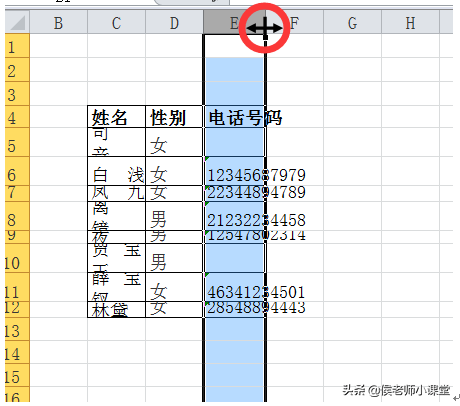Select row 14 header
Screen dimensions: 460x406
point(17,352)
